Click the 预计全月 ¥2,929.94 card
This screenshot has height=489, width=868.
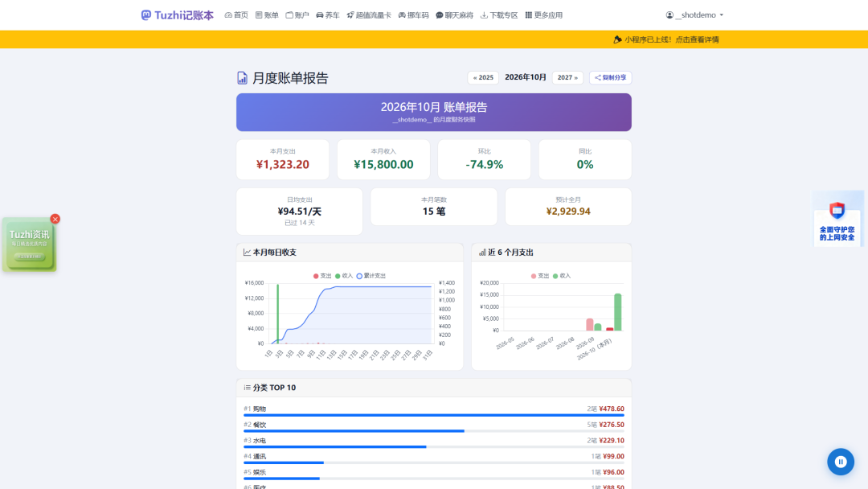pyautogui.click(x=568, y=207)
